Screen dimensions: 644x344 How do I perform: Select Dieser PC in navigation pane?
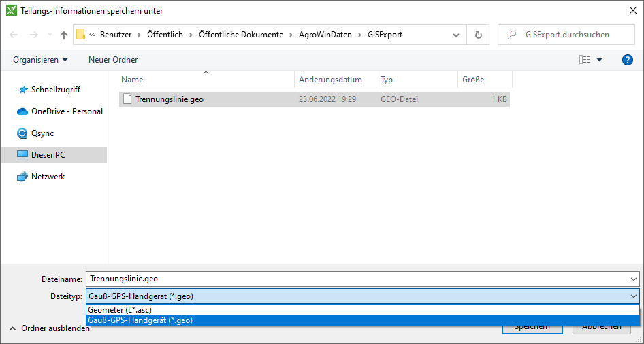(x=48, y=155)
